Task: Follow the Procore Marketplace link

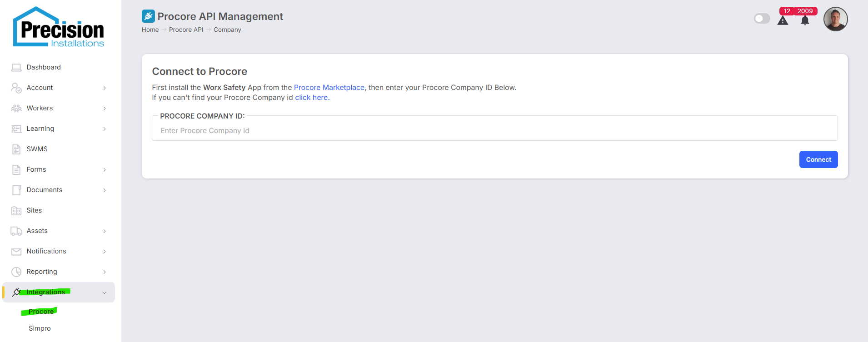Action: coord(329,88)
